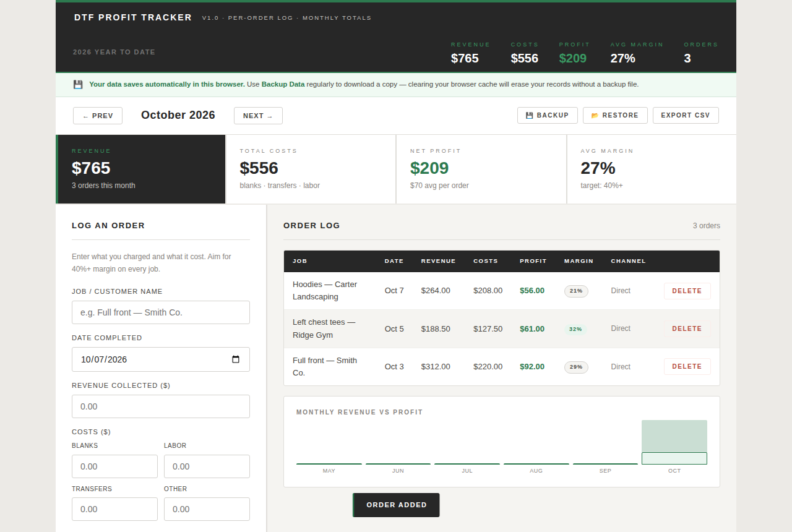This screenshot has height=532, width=792.
Task: Go to previous month with Prev button
Action: pos(98,116)
